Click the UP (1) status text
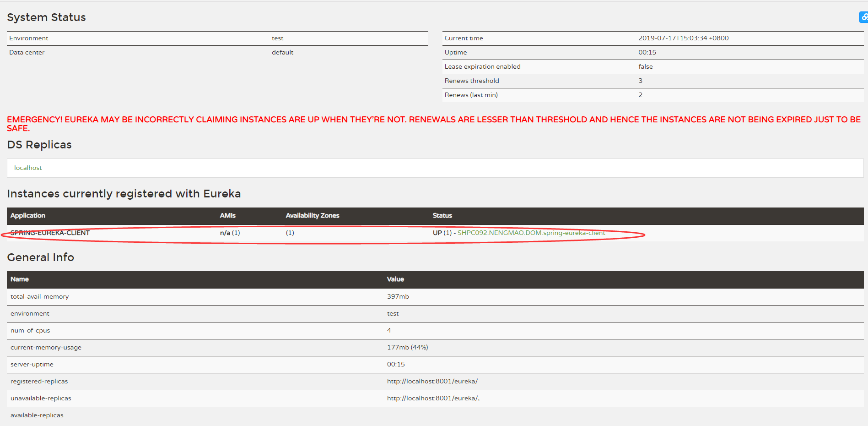Image resolution: width=868 pixels, height=426 pixels. 442,233
